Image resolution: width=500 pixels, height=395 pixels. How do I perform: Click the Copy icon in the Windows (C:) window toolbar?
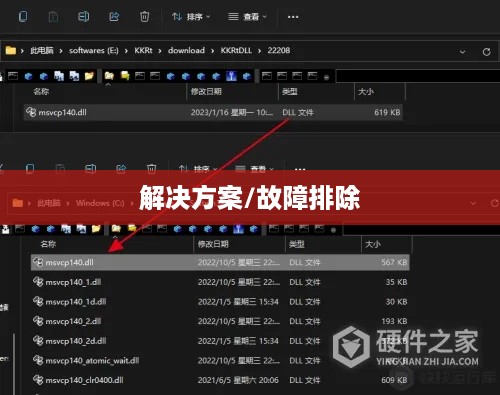30,169
